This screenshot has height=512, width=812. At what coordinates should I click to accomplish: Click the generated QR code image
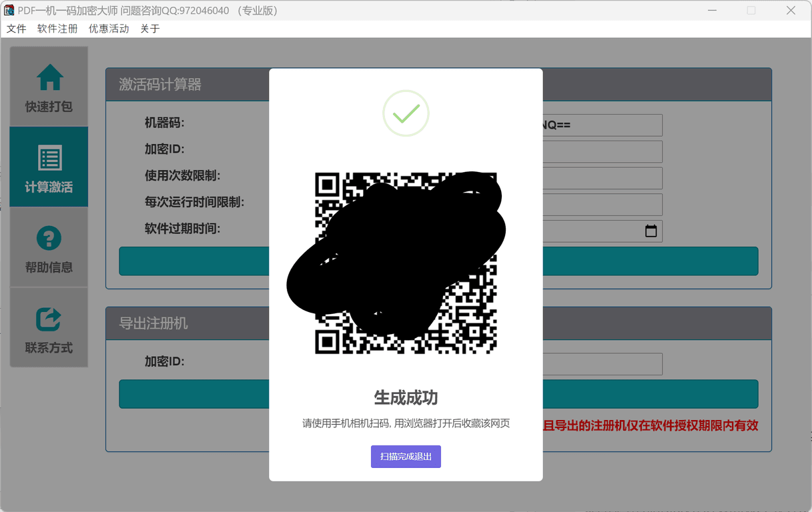pos(406,263)
